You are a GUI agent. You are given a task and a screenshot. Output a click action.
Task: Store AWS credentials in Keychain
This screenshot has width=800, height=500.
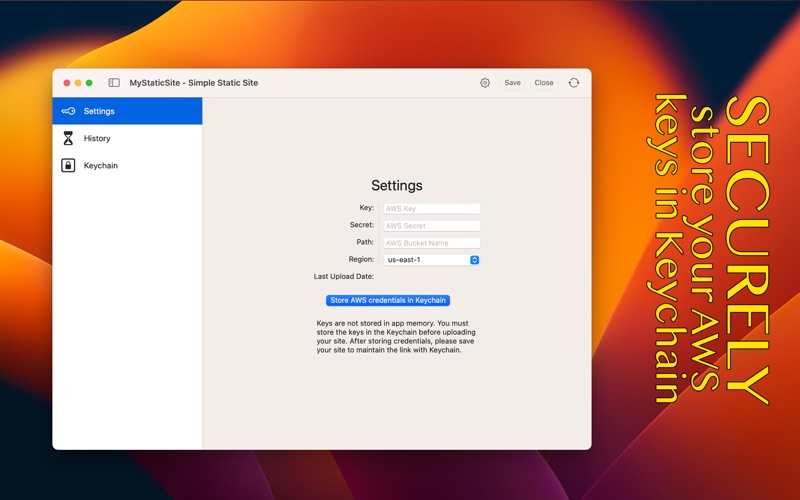coord(388,300)
